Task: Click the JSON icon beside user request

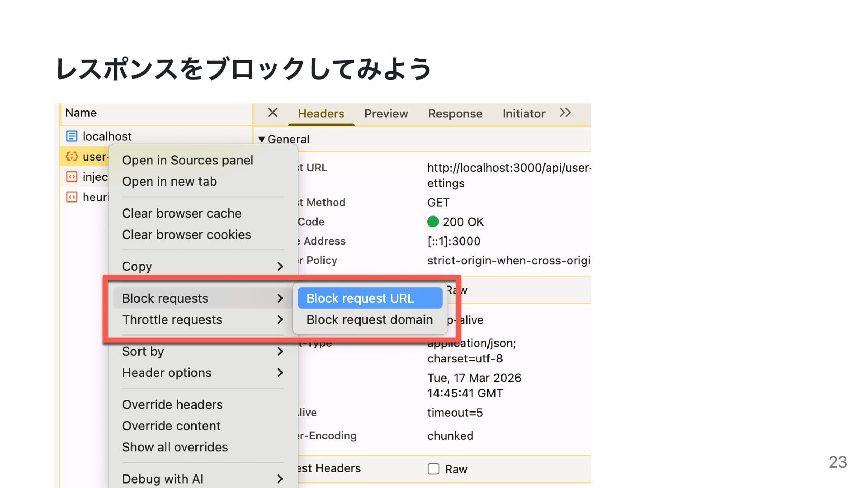Action: point(71,156)
